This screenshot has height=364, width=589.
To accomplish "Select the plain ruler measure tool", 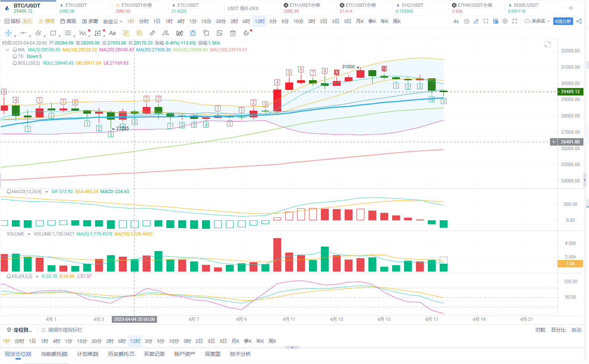I will (153, 33).
